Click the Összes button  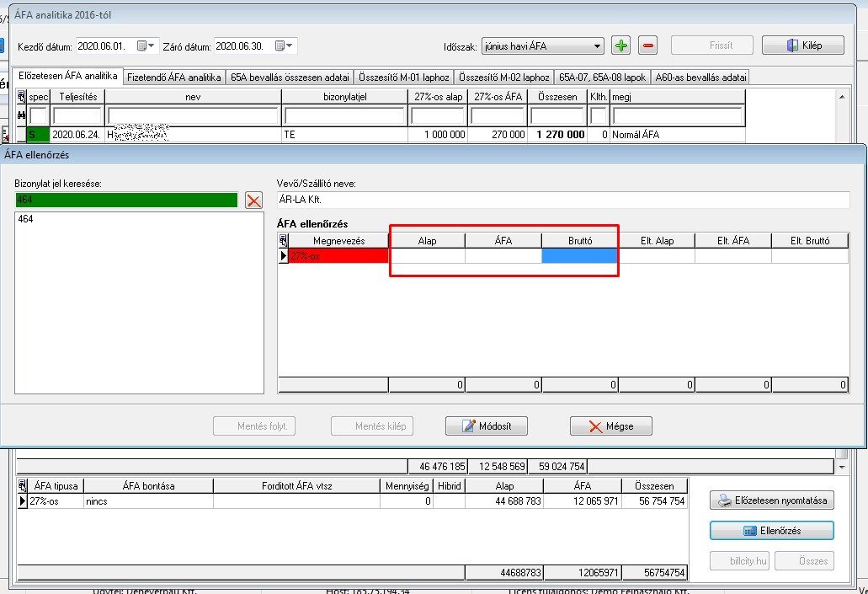tap(804, 561)
